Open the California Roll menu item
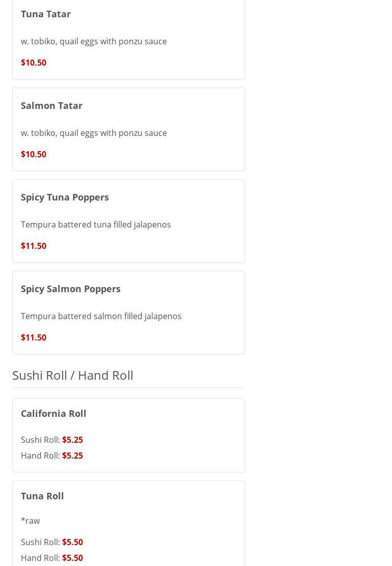The width and height of the screenshot is (392, 566). (53, 413)
